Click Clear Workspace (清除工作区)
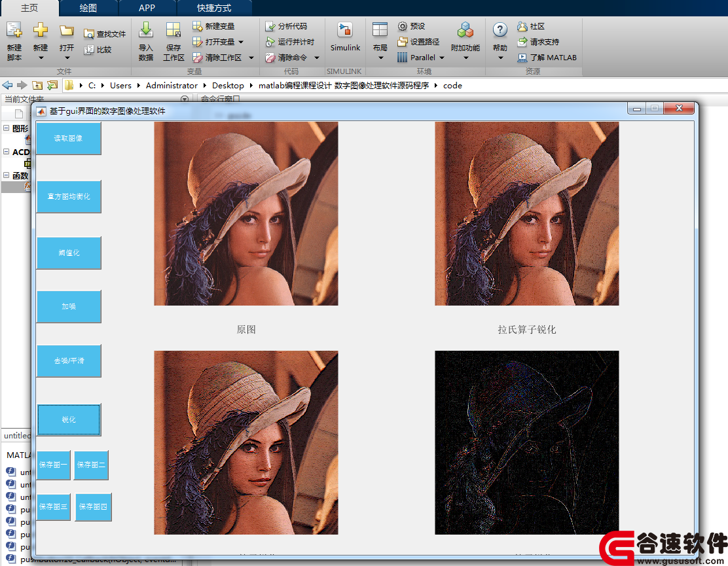Viewport: 728px width, 566px height. (x=217, y=58)
